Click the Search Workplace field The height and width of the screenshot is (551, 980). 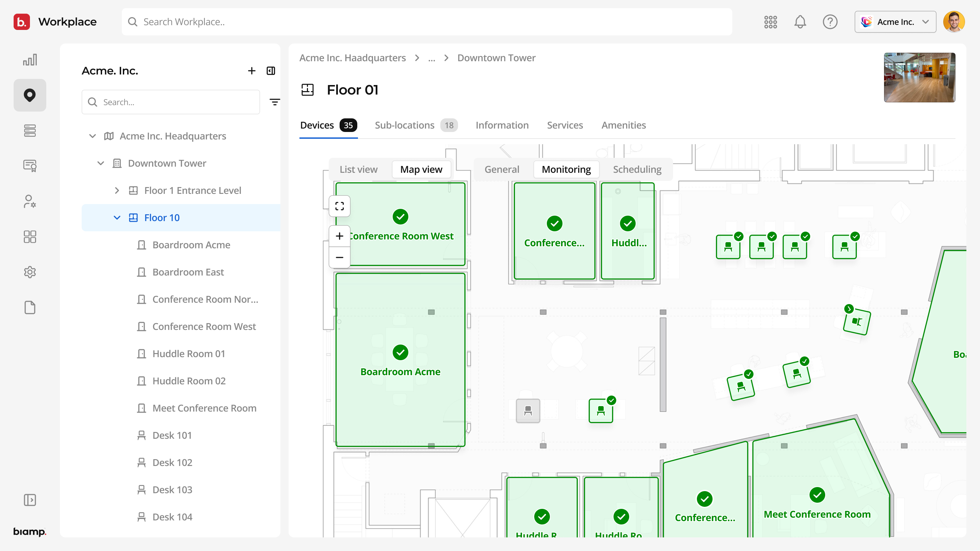click(426, 22)
